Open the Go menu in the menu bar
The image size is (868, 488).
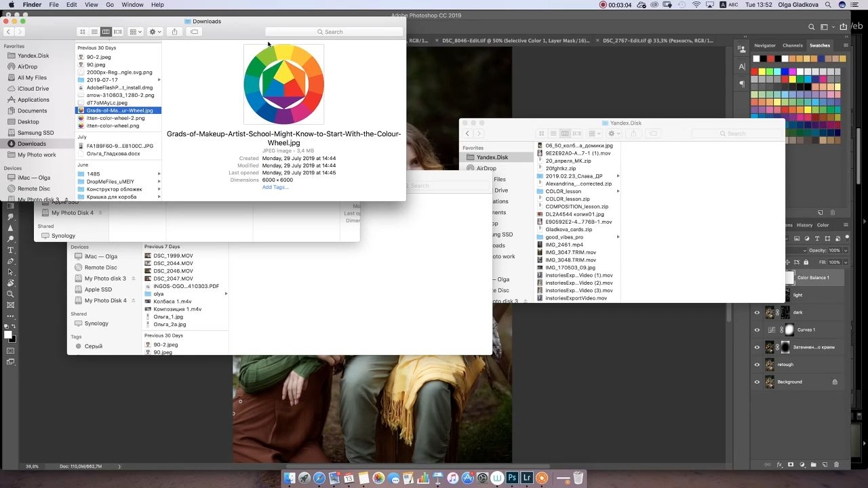tap(110, 5)
